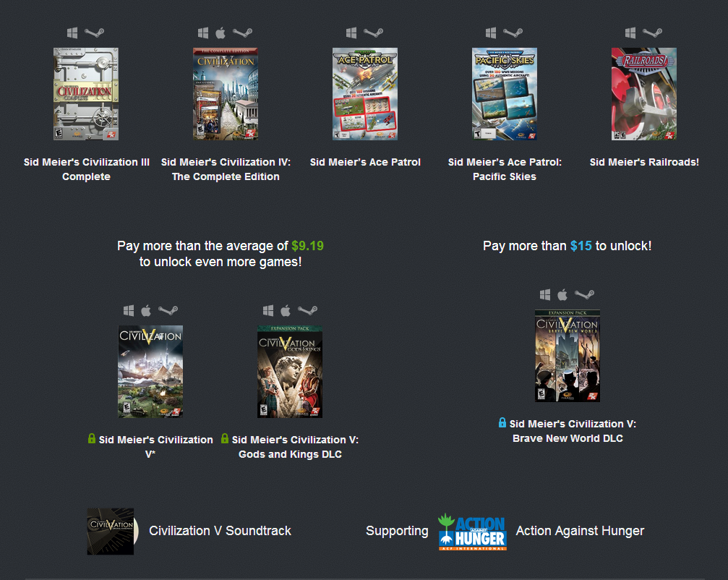Click the $9.19 average price text

307,246
